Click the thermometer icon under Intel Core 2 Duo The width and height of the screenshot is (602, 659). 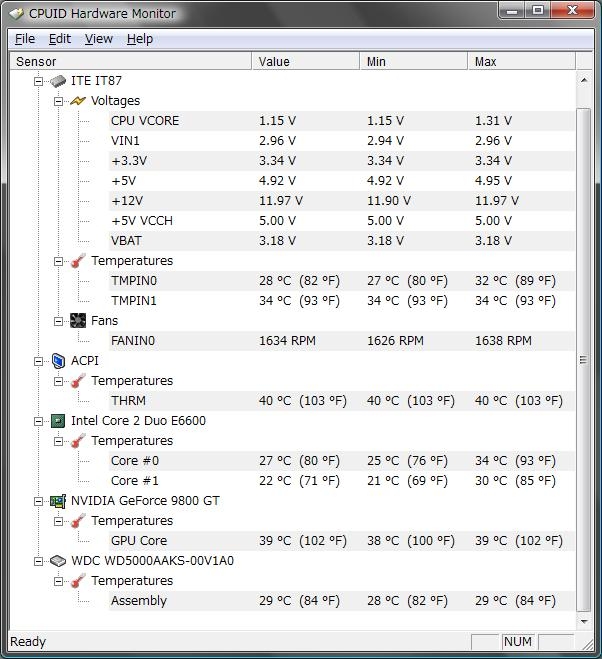pyautogui.click(x=78, y=441)
